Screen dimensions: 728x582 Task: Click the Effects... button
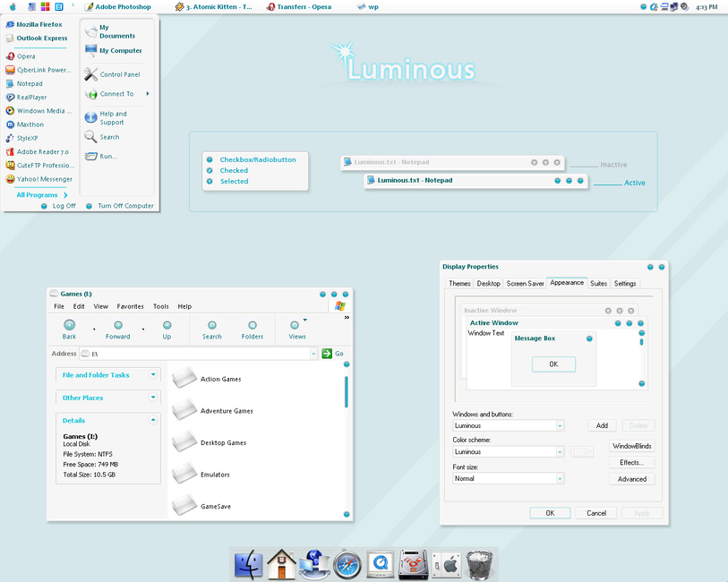coord(632,463)
